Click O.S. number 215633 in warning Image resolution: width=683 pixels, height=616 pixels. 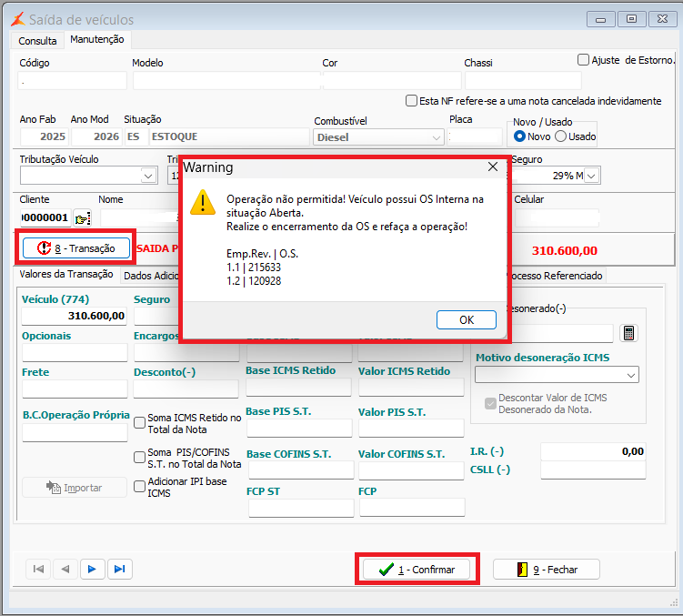coord(265,268)
